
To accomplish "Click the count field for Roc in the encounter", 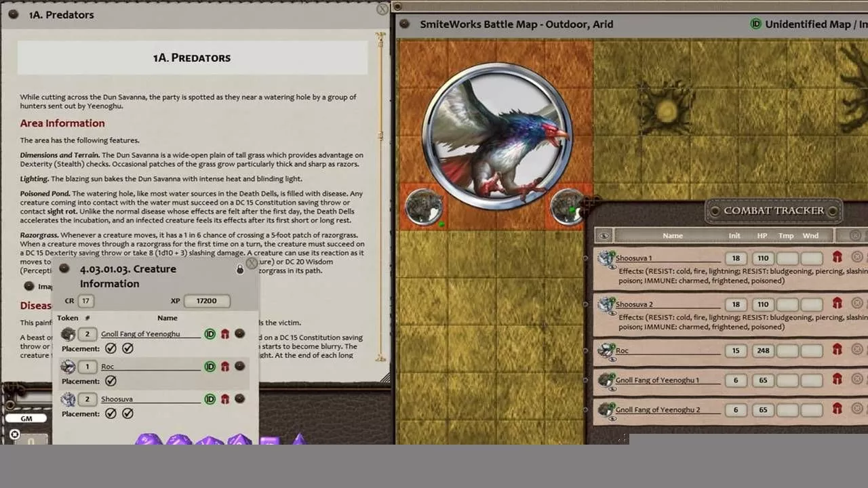I will coord(87,367).
